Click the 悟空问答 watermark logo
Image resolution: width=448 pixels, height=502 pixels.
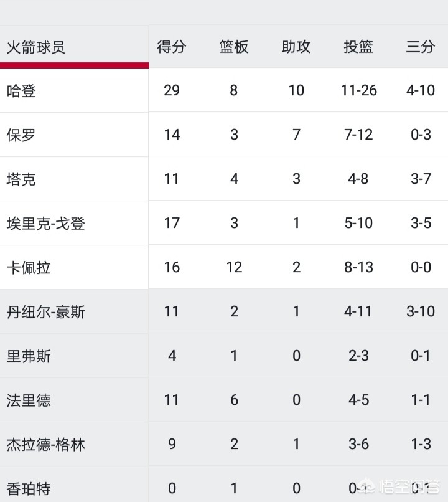coord(400,487)
